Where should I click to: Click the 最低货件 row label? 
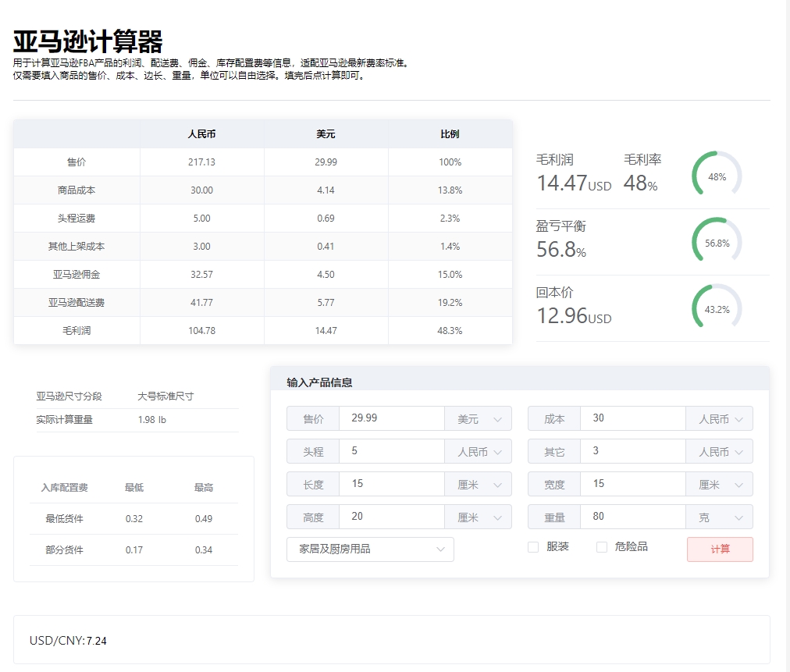(x=65, y=519)
